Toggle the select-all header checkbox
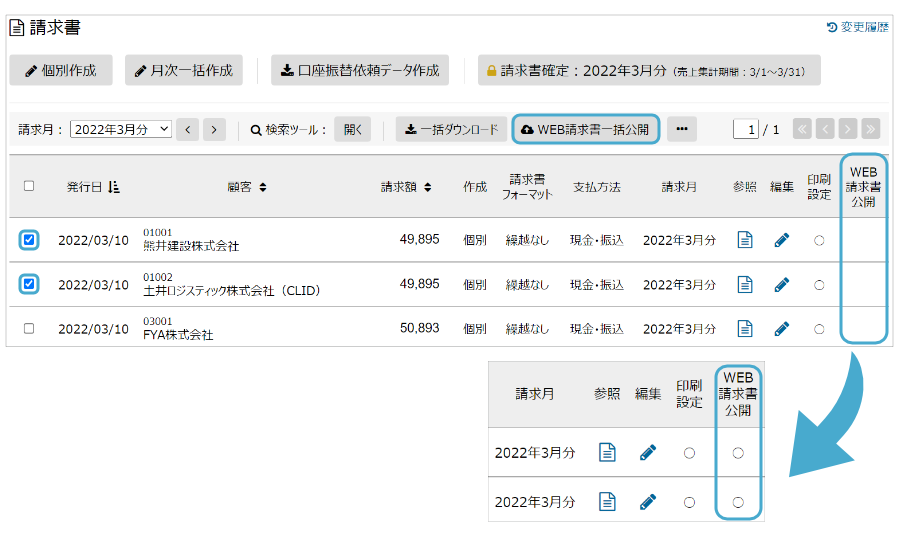 click(29, 186)
